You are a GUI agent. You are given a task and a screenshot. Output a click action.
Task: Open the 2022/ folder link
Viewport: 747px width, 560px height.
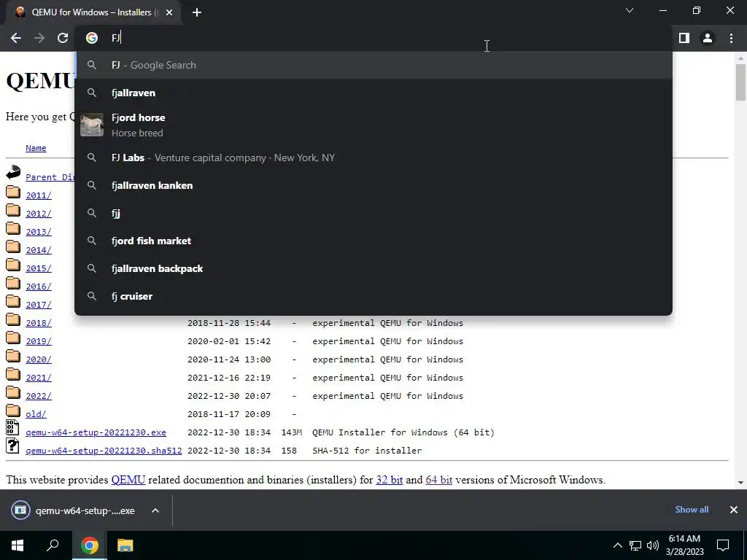pyautogui.click(x=38, y=396)
